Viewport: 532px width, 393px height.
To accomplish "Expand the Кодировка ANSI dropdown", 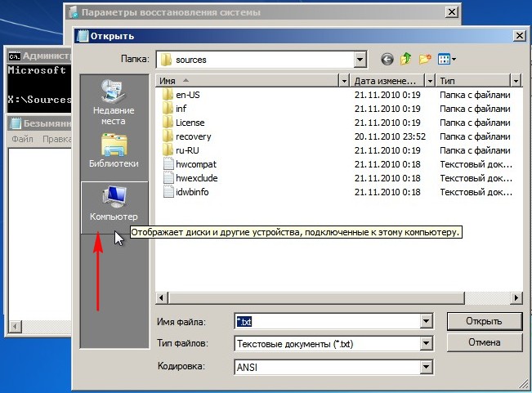I will pyautogui.click(x=426, y=368).
